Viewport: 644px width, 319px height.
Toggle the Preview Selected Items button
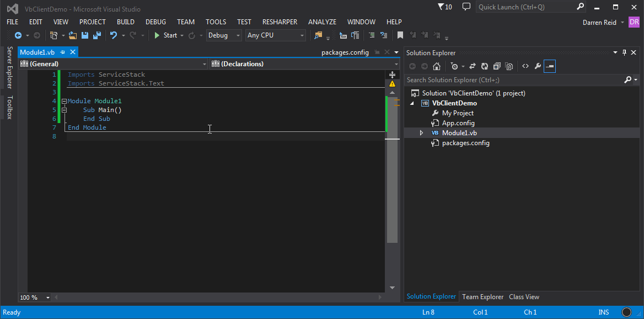tap(550, 66)
